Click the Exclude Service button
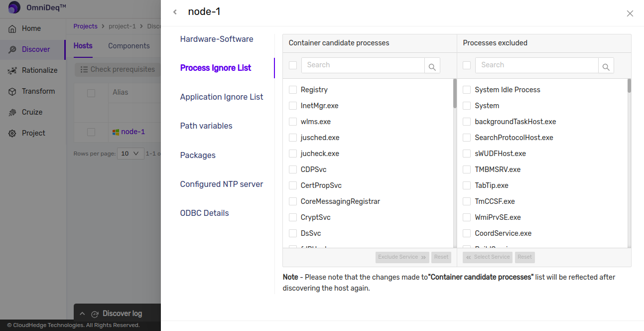The width and height of the screenshot is (644, 331). (402, 257)
